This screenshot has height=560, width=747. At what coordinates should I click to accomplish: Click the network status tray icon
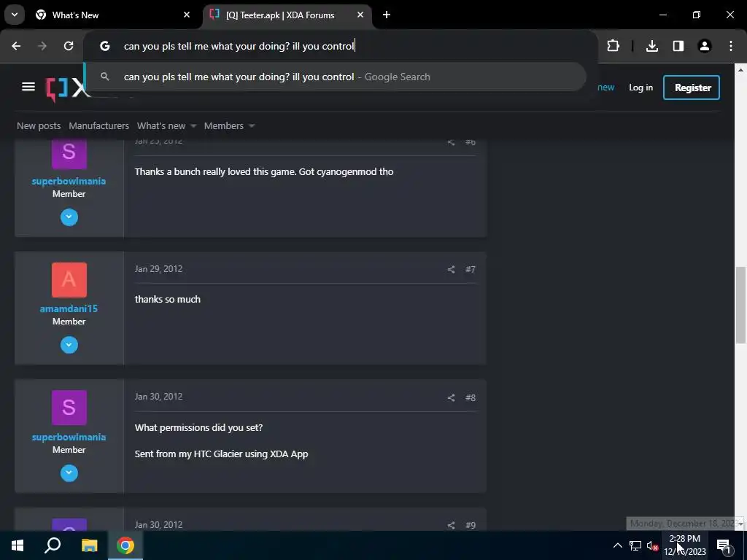635,545
